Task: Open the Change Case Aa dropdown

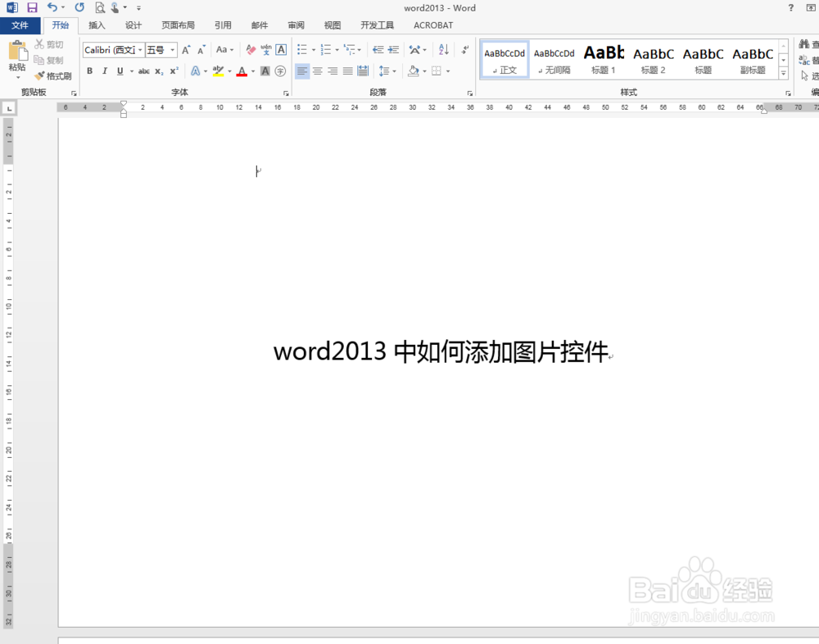Action: coord(224,50)
